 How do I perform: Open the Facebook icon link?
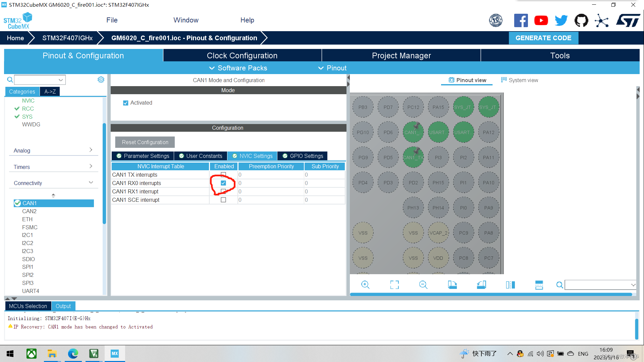coord(521,20)
